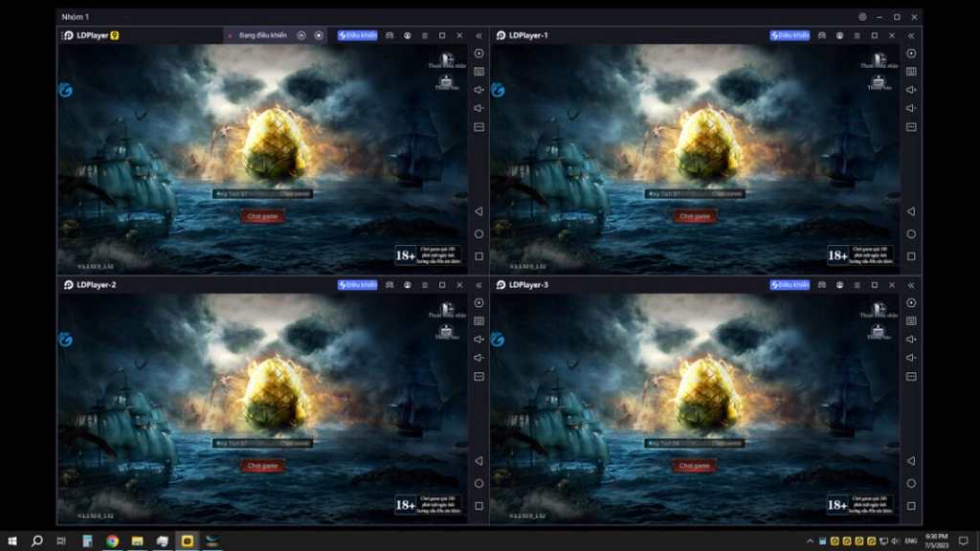Open the gamepad settings in LDPlayer-3
The image size is (980, 551).
click(x=822, y=285)
